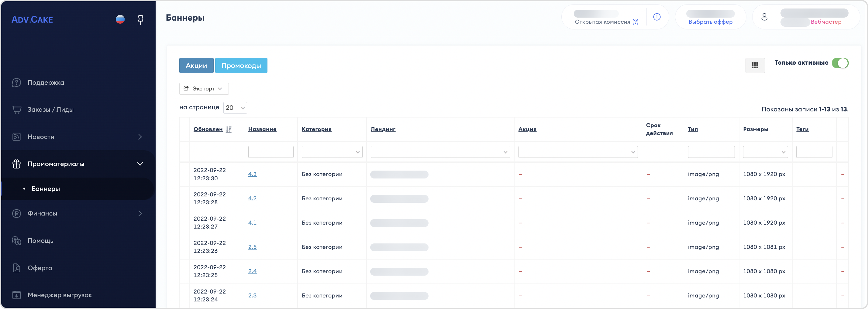Open the Размеры filter dropdown
This screenshot has height=309, width=868.
click(x=765, y=152)
